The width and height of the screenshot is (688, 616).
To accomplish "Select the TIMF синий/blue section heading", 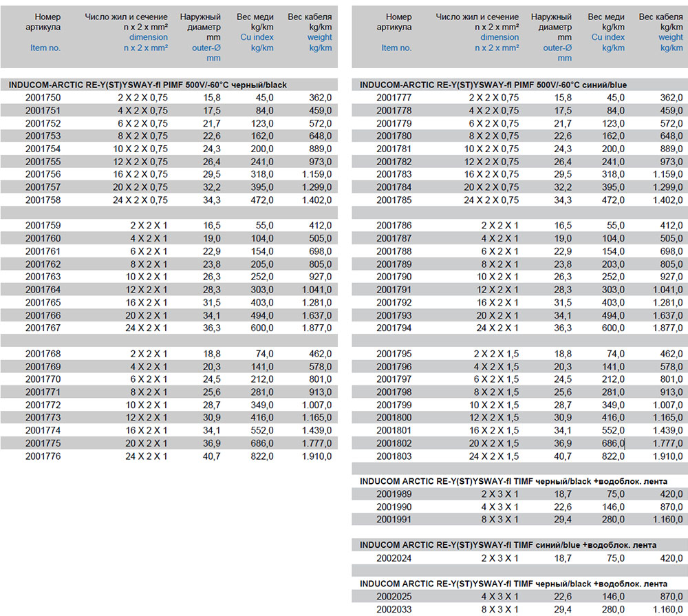I will coord(508,545).
